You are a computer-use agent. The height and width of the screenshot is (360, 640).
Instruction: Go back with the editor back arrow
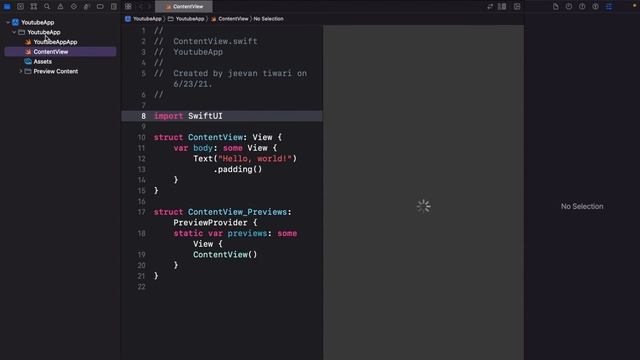click(141, 7)
